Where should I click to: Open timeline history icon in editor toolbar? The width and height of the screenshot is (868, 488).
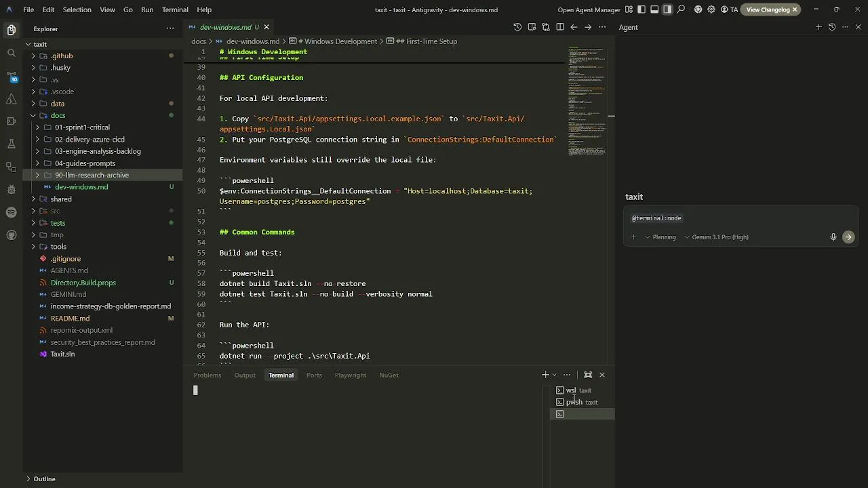pos(517,27)
